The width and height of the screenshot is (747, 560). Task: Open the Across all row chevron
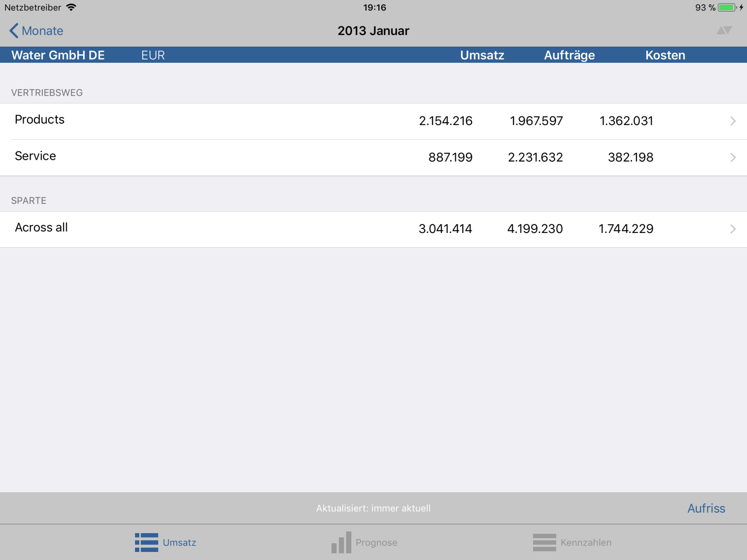pyautogui.click(x=733, y=229)
